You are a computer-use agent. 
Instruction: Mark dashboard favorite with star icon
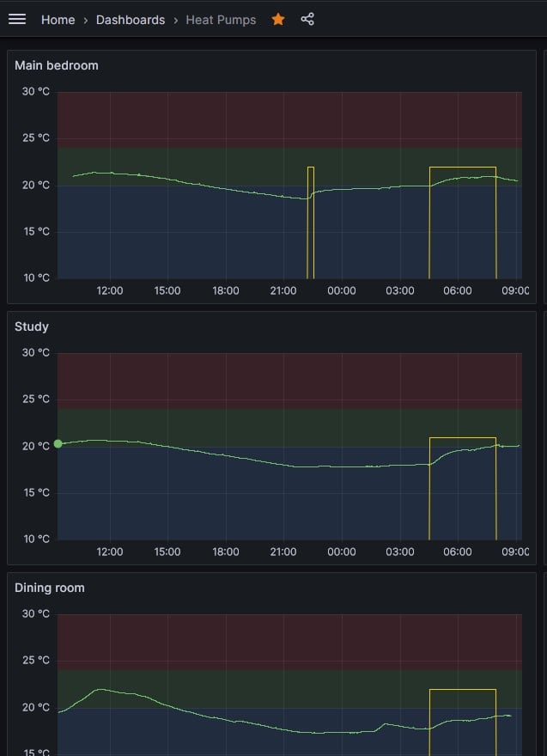pyautogui.click(x=278, y=19)
